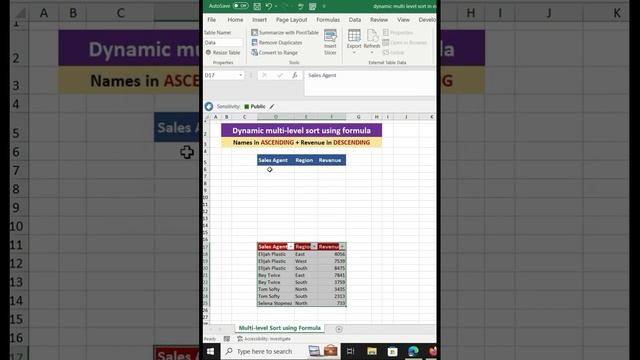Click the purple title banner cell
This screenshot has width=640, height=360.
(x=301, y=131)
